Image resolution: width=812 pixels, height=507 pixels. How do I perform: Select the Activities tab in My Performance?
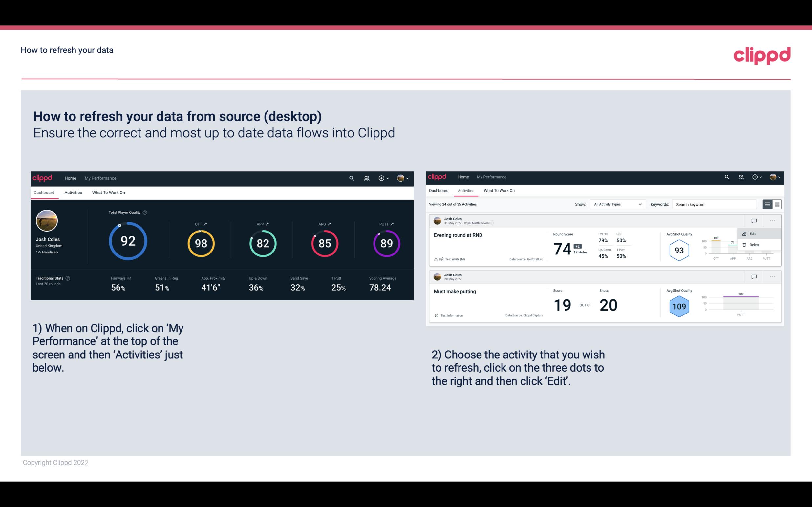click(73, 192)
